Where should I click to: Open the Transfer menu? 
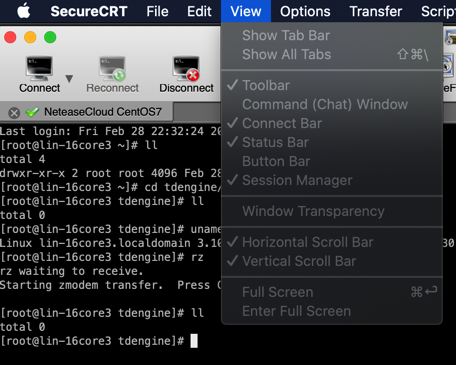point(376,11)
